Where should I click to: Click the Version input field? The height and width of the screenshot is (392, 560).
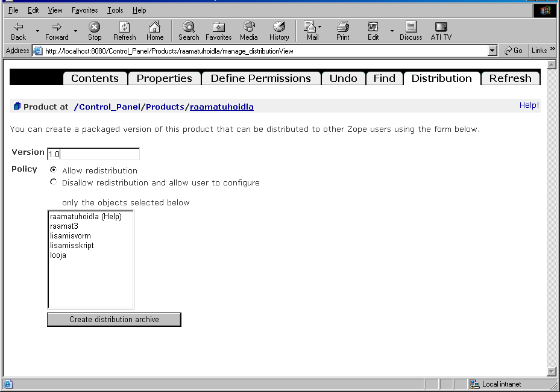pos(93,154)
